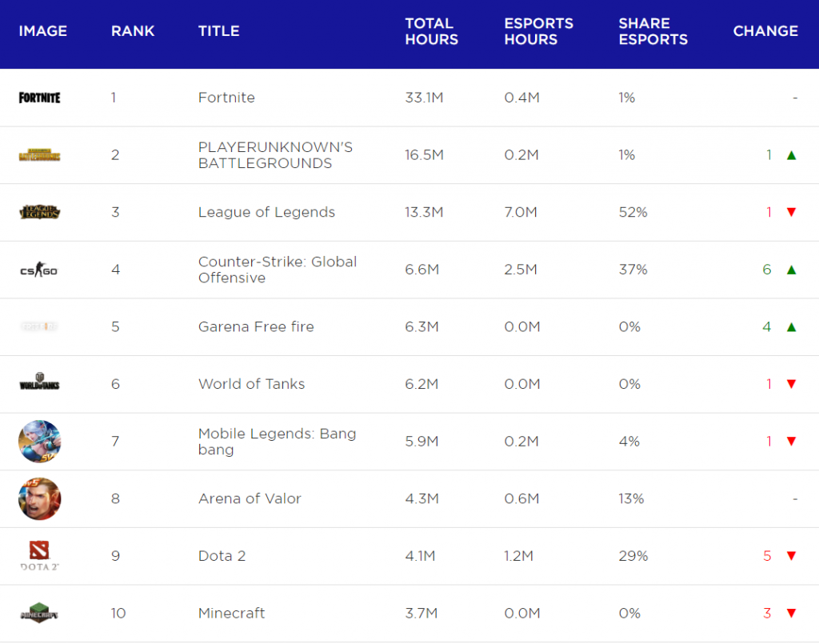The image size is (819, 644).
Task: Select the Mobile Legends: Bang bang title
Action: 277,442
